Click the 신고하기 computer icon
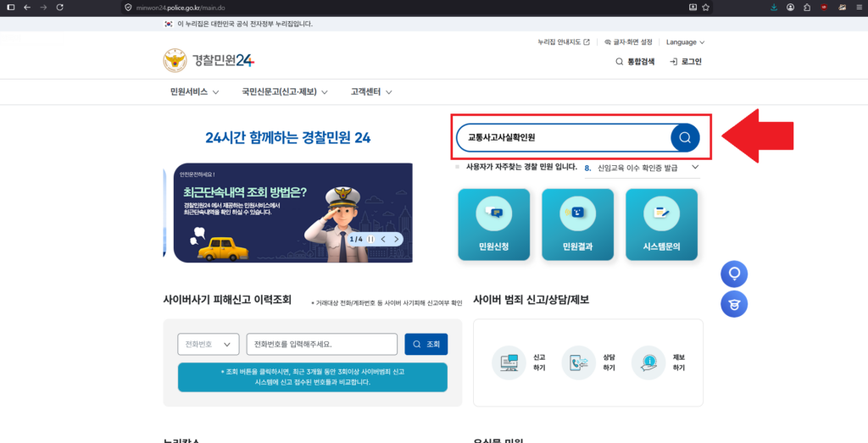This screenshot has height=443, width=868. point(509,363)
